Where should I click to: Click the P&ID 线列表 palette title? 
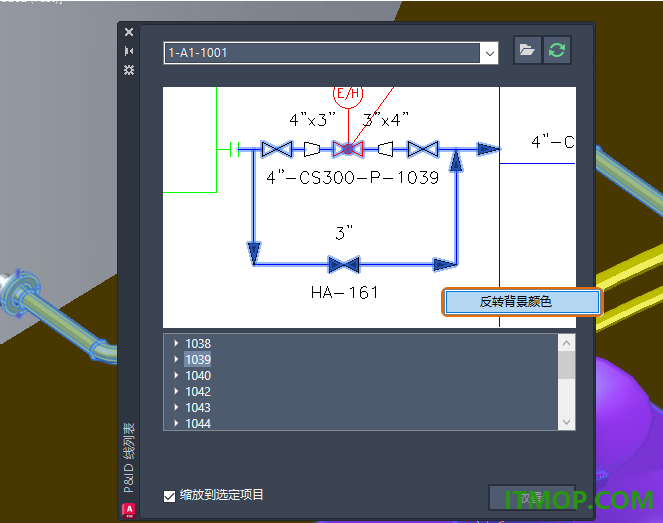click(129, 458)
